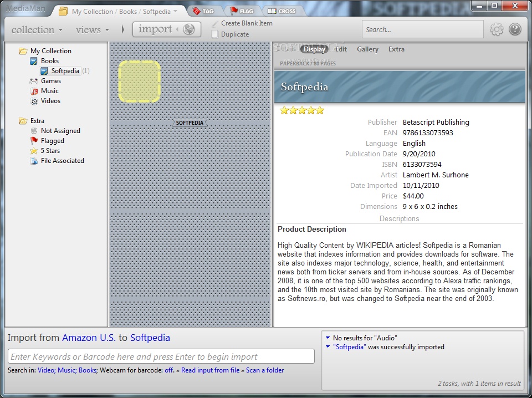
Task: Open the Not Assigned filter
Action: pyautogui.click(x=60, y=131)
